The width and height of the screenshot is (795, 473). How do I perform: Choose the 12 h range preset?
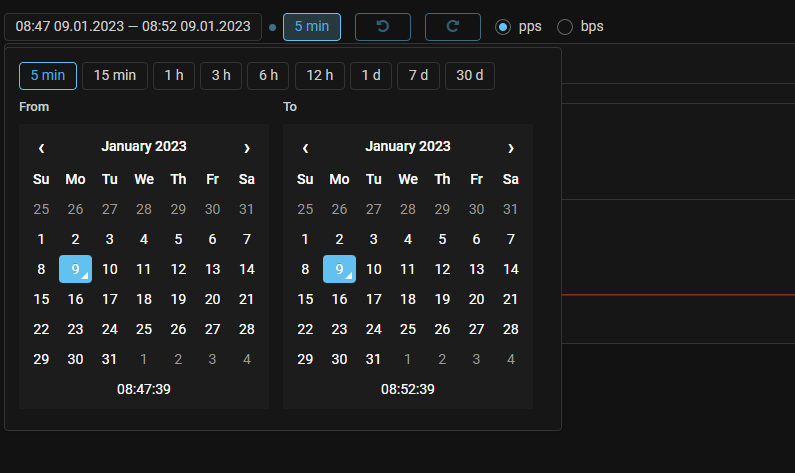[x=320, y=76]
